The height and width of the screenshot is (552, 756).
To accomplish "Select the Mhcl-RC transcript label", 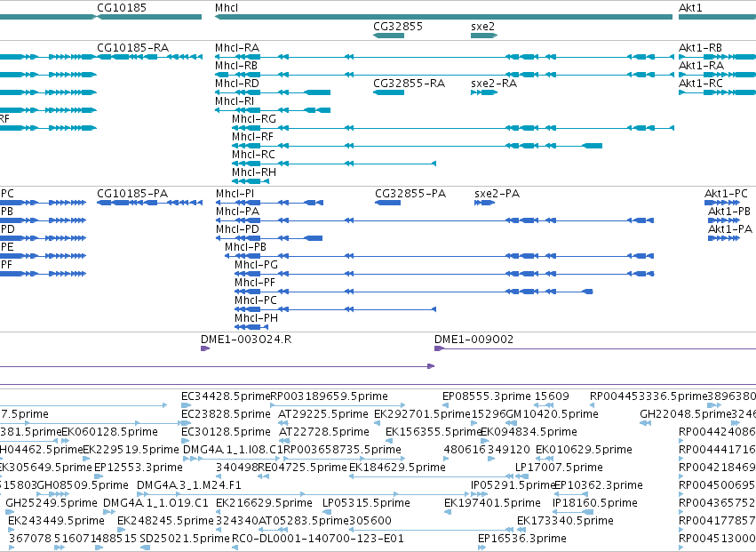I will click(x=253, y=155).
